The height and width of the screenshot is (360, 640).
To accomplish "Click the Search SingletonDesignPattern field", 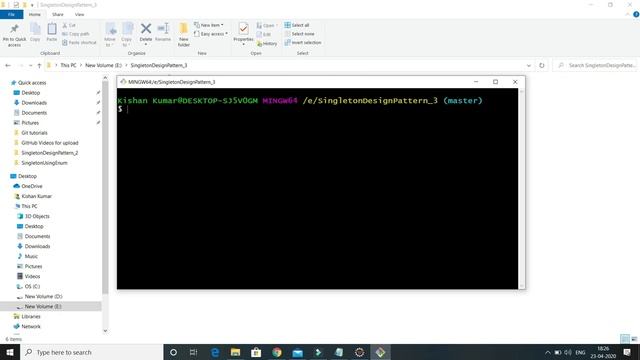I will 596,65.
